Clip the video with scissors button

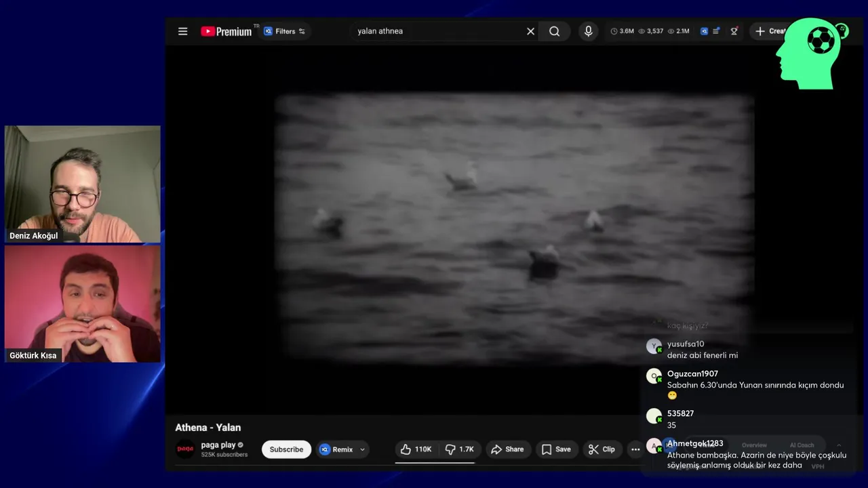pyautogui.click(x=602, y=449)
